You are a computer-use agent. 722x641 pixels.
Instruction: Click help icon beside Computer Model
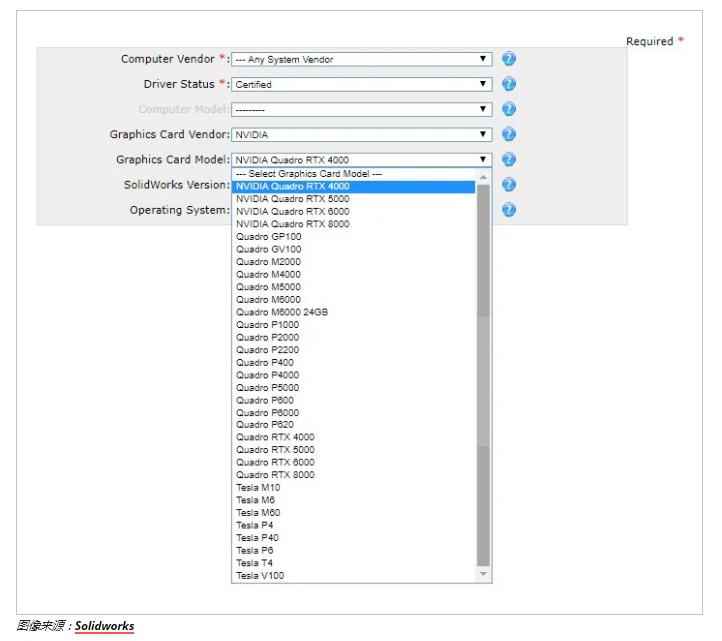click(x=508, y=109)
